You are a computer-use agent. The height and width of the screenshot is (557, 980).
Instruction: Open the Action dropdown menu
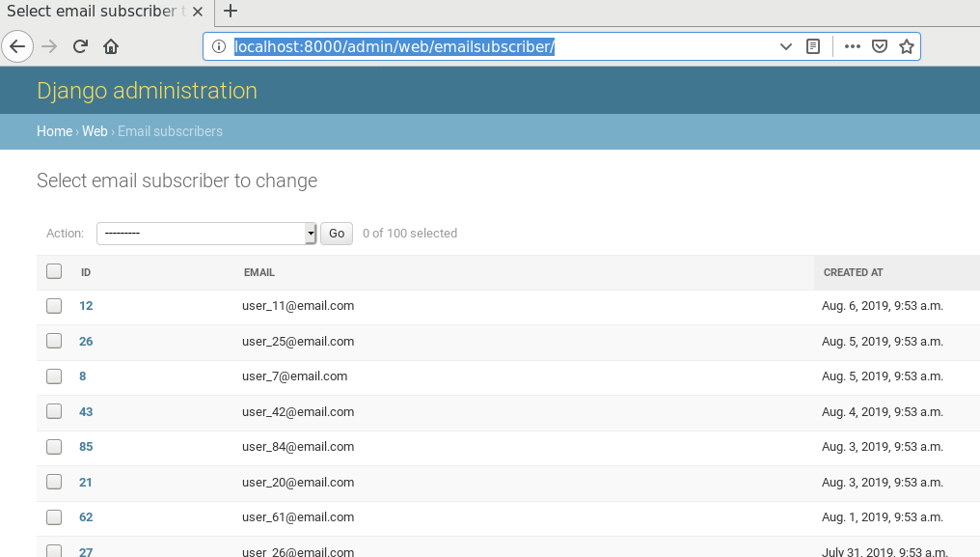[206, 234]
